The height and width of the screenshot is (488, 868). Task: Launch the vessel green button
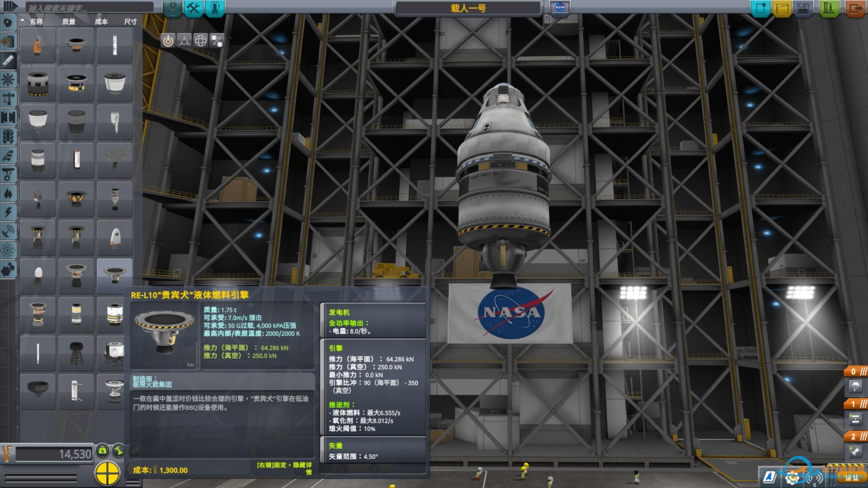(x=829, y=9)
